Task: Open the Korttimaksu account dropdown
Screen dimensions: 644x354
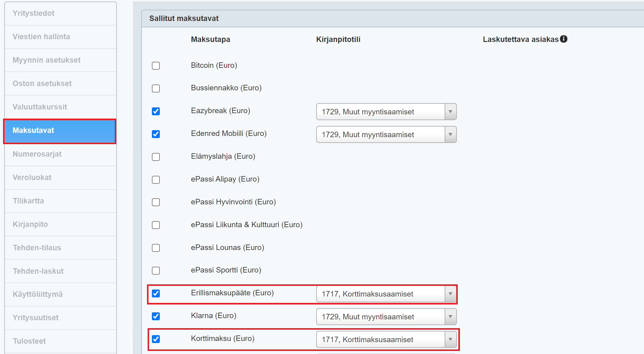Action: pos(386,339)
